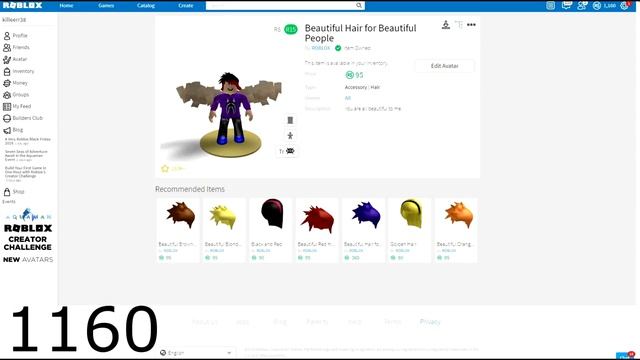640x360 pixels.
Task: Click the Aquaman event banner
Action: pos(28,215)
